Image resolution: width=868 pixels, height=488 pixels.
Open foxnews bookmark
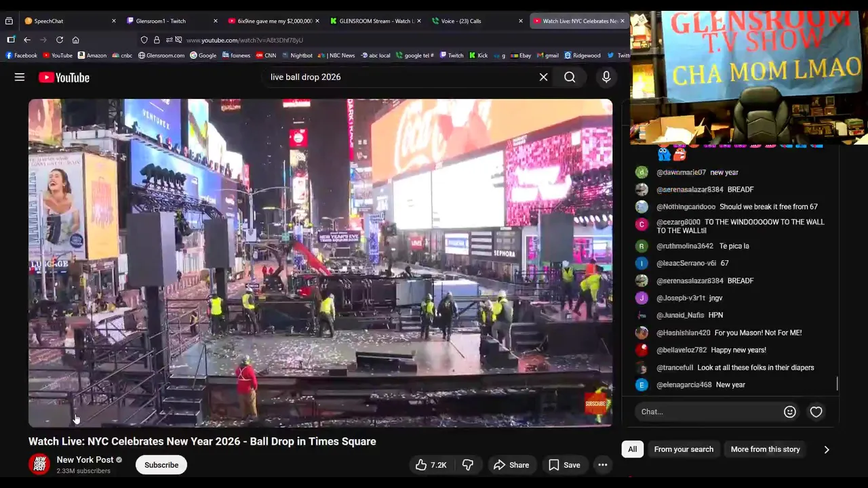coord(235,56)
